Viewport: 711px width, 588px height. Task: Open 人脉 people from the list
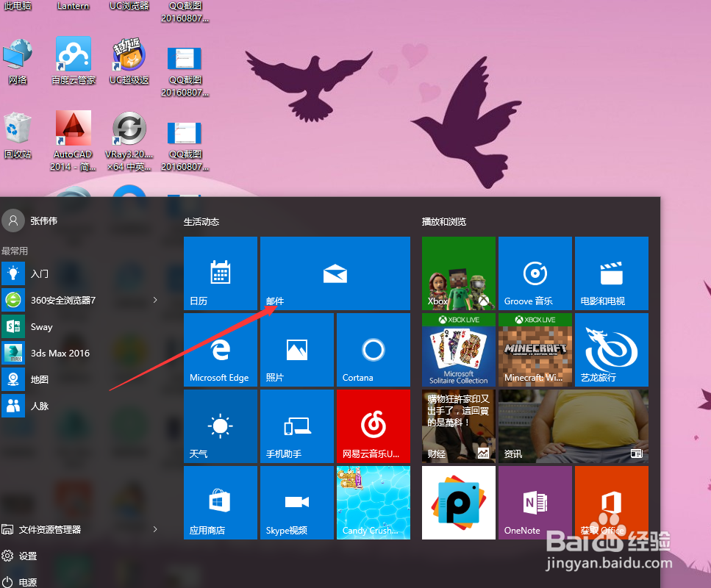click(x=82, y=406)
